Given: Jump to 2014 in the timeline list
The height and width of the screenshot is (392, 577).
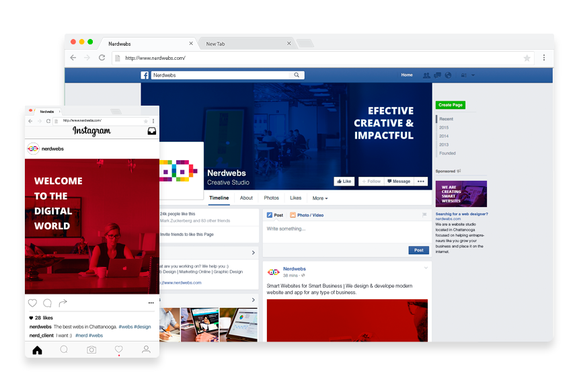Looking at the screenshot, I should pos(444,136).
